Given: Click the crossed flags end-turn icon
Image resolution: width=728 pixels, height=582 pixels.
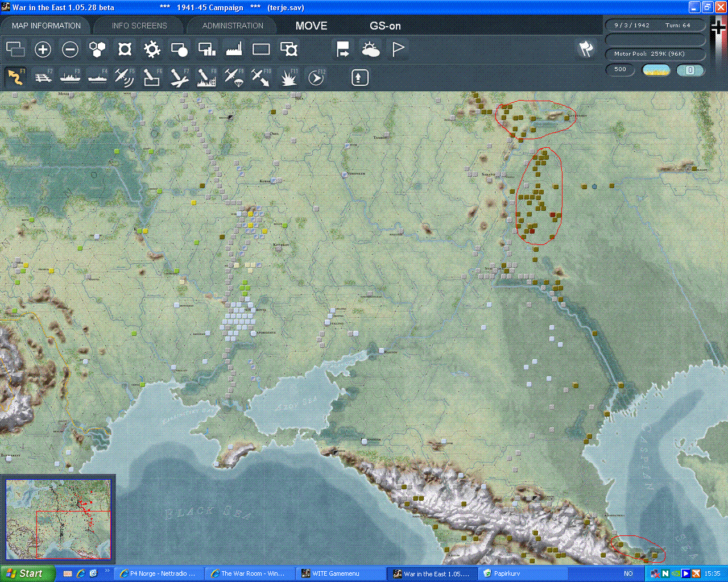Looking at the screenshot, I should pos(586,49).
